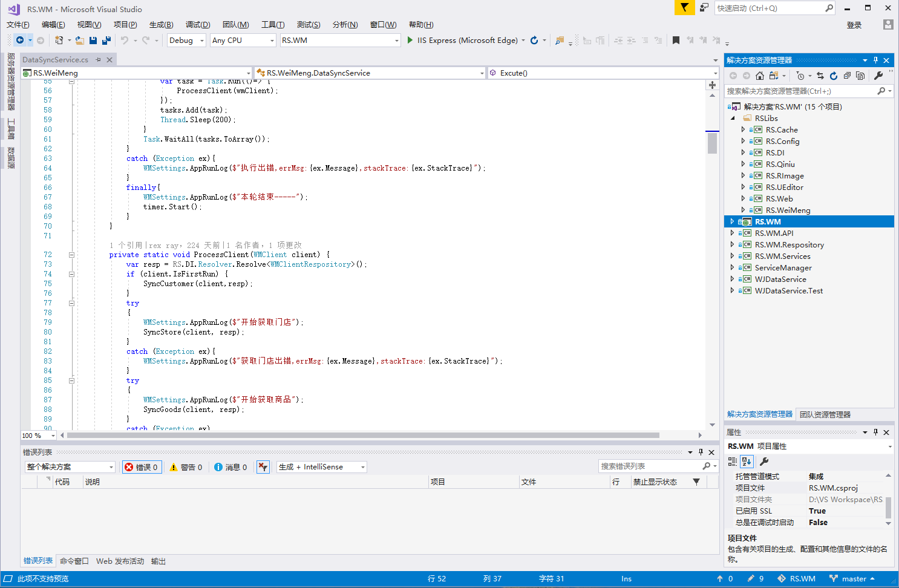Click the alphabetical sort icon in Properties

tap(747, 462)
